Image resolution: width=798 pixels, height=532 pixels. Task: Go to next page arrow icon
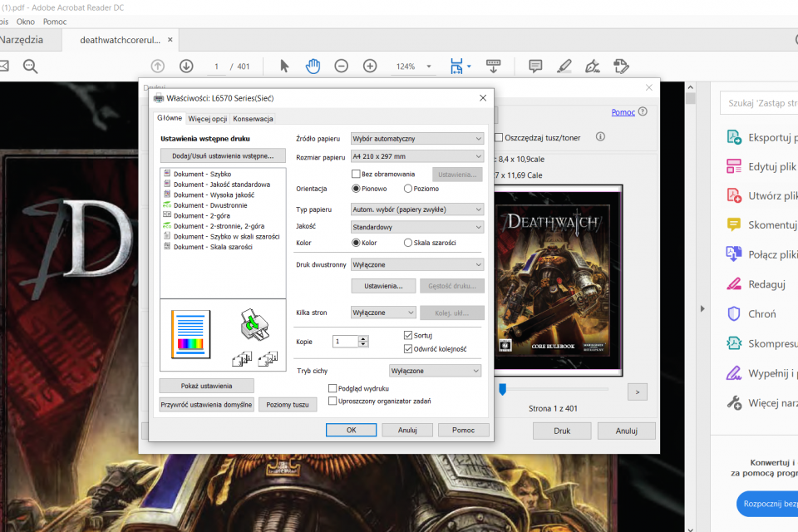point(186,66)
